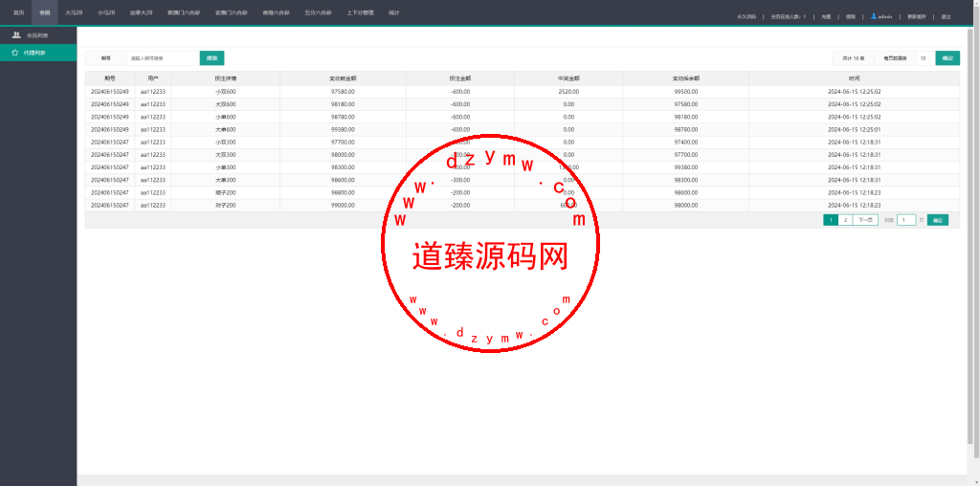The width and height of the screenshot is (980, 486).
Task: Click the 小双600 bet detail cell
Action: pyautogui.click(x=226, y=92)
